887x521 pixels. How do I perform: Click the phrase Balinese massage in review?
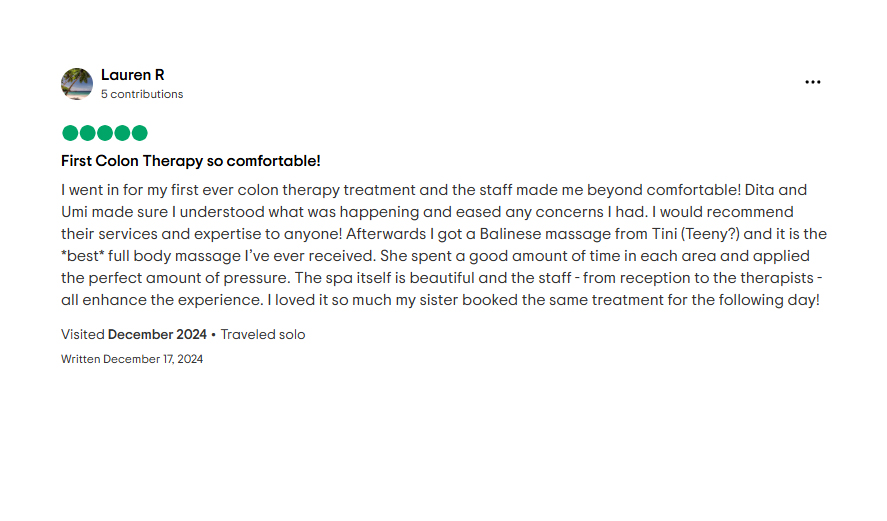[x=545, y=234]
